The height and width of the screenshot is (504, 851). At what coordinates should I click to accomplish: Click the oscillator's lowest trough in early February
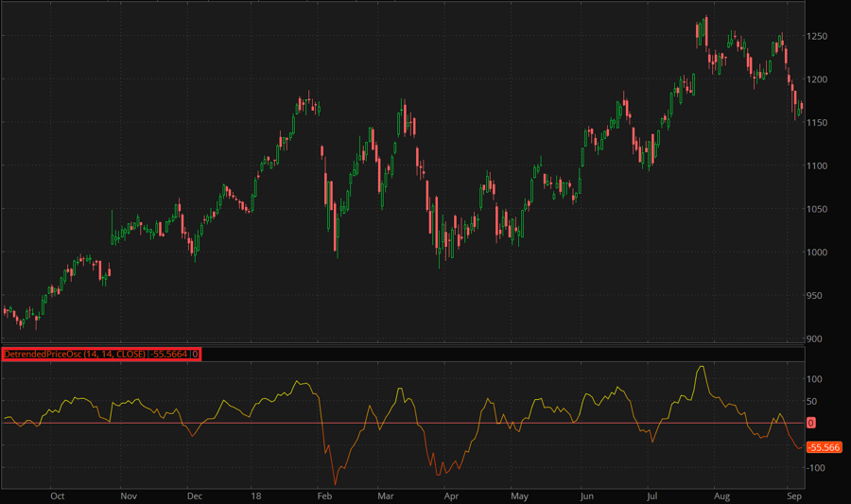(335, 484)
